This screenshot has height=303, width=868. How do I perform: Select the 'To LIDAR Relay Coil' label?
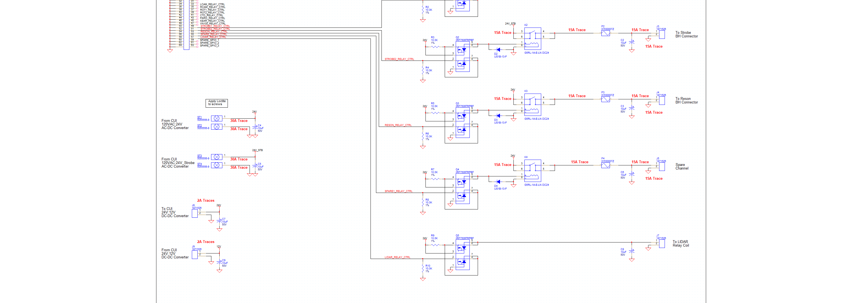[681, 244]
